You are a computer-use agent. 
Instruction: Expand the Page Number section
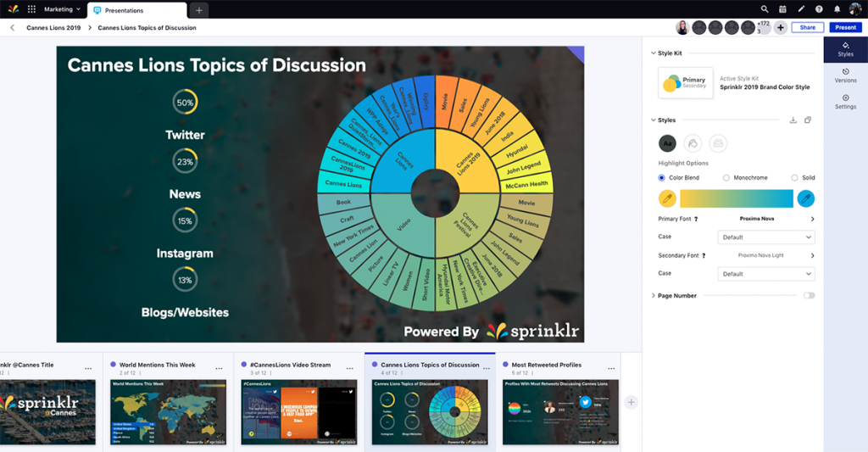[x=654, y=296]
